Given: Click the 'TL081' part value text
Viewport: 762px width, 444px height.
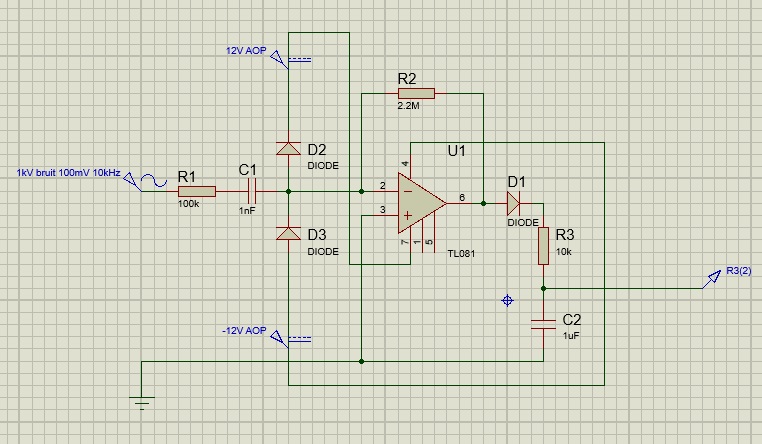Looking at the screenshot, I should pyautogui.click(x=461, y=253).
